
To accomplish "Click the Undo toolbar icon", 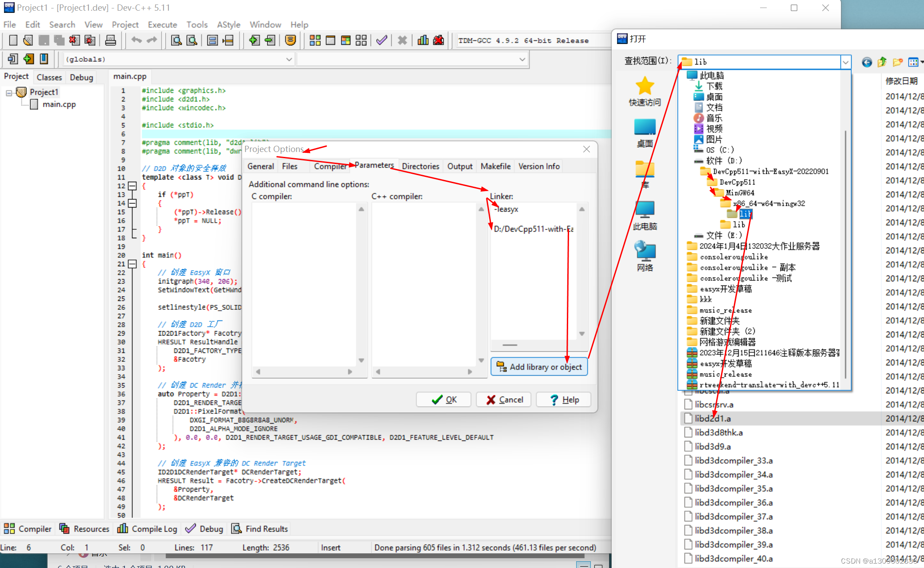I will tap(135, 41).
